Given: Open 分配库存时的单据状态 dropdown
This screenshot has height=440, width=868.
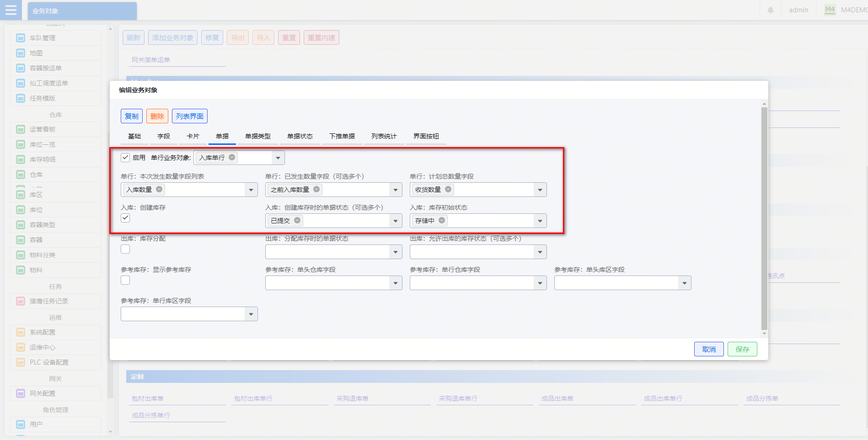Looking at the screenshot, I should tap(396, 252).
